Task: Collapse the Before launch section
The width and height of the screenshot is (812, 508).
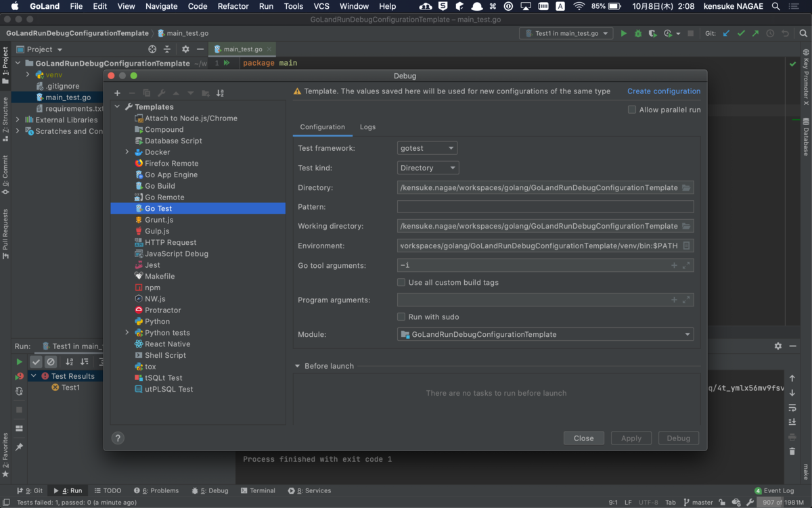Action: coord(297,366)
